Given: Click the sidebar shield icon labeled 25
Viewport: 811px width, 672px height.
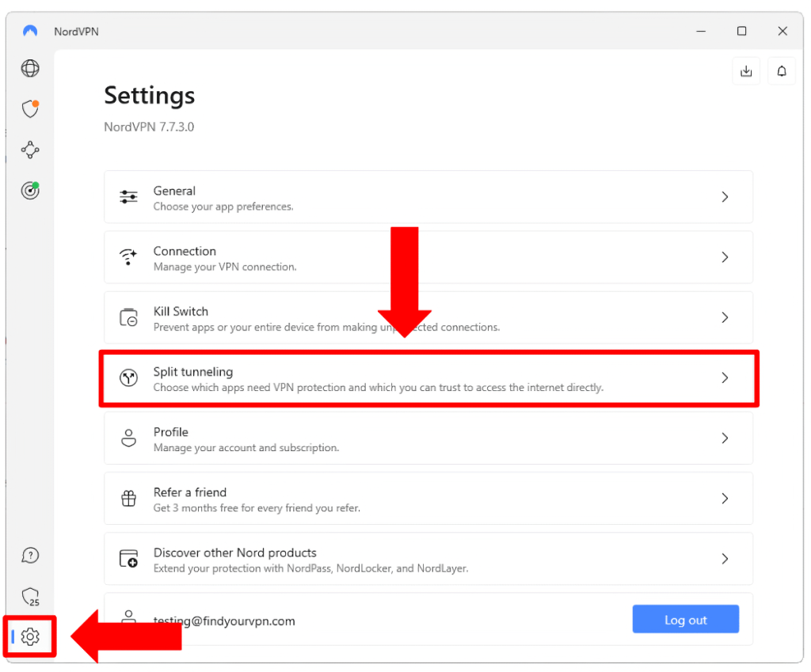Looking at the screenshot, I should click(x=31, y=597).
